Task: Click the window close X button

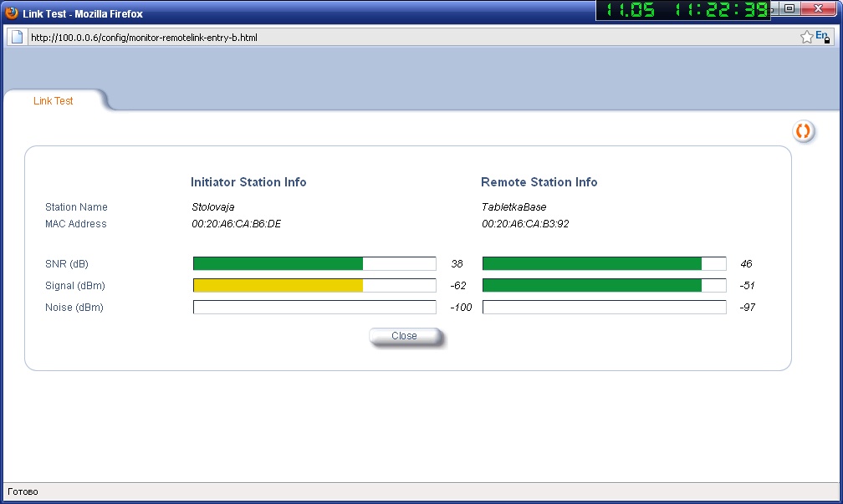Action: pyautogui.click(x=818, y=8)
